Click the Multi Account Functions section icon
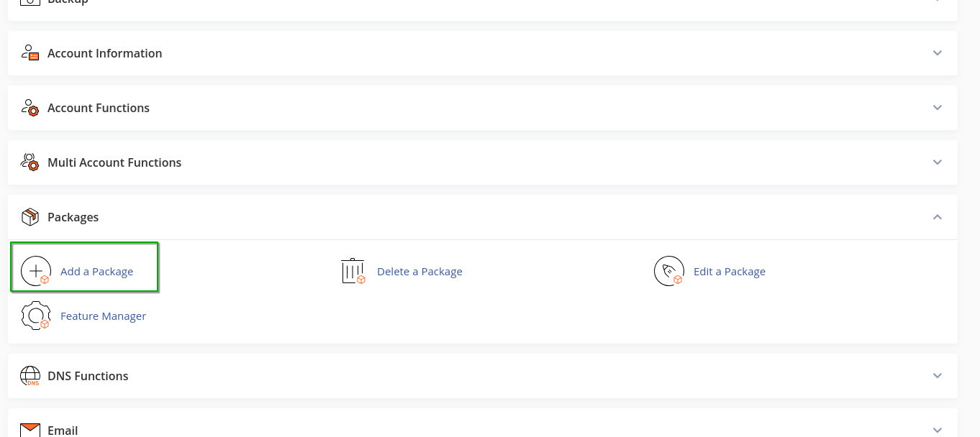 tap(30, 162)
